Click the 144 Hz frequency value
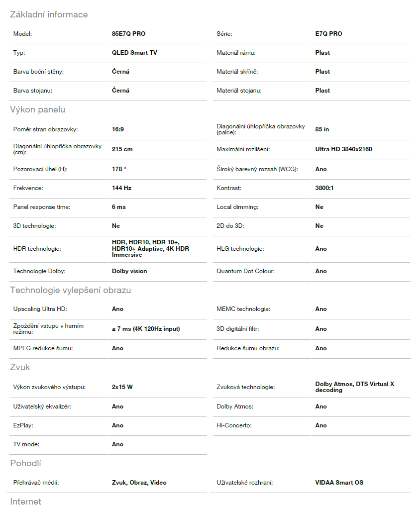The image size is (420, 507). coord(121,188)
